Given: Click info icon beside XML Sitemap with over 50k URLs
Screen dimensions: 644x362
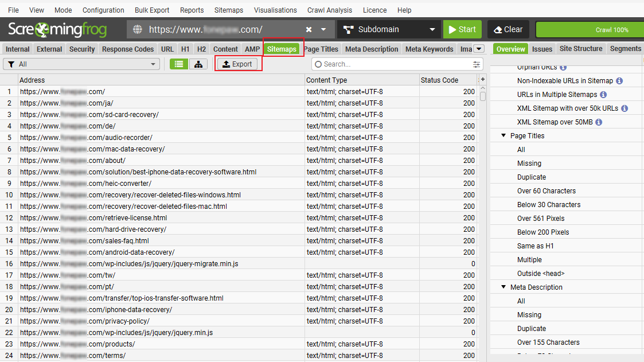Looking at the screenshot, I should click(625, 108).
